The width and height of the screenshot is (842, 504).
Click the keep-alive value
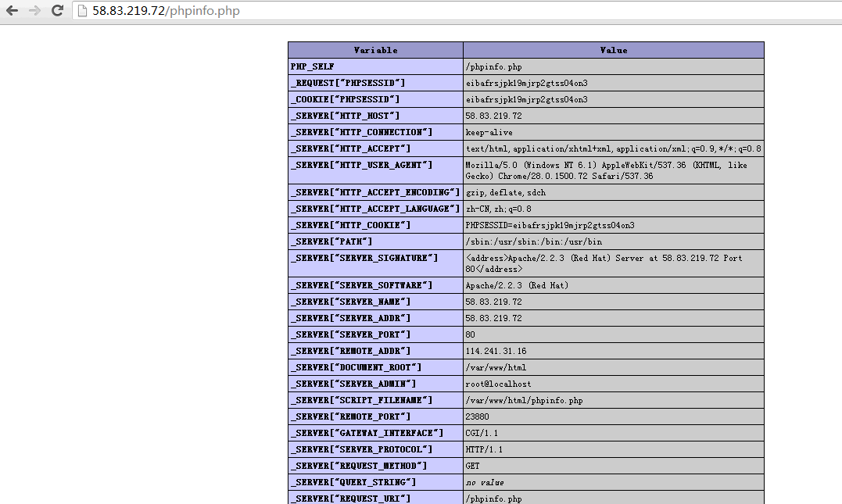click(489, 133)
